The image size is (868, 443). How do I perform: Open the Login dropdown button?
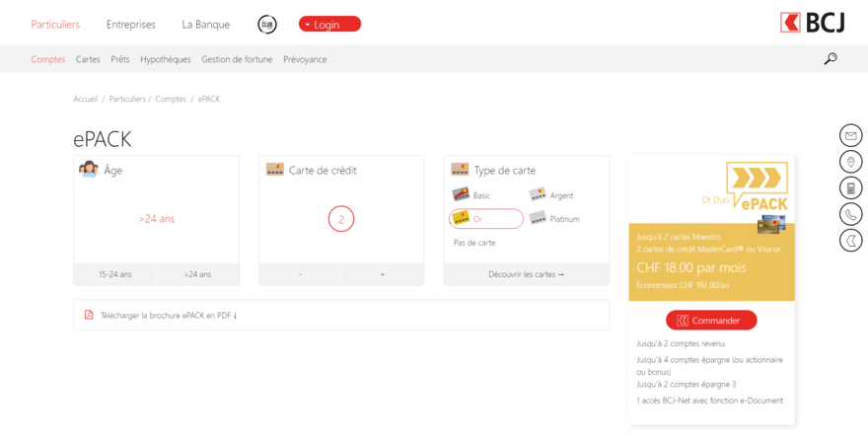pyautogui.click(x=329, y=25)
